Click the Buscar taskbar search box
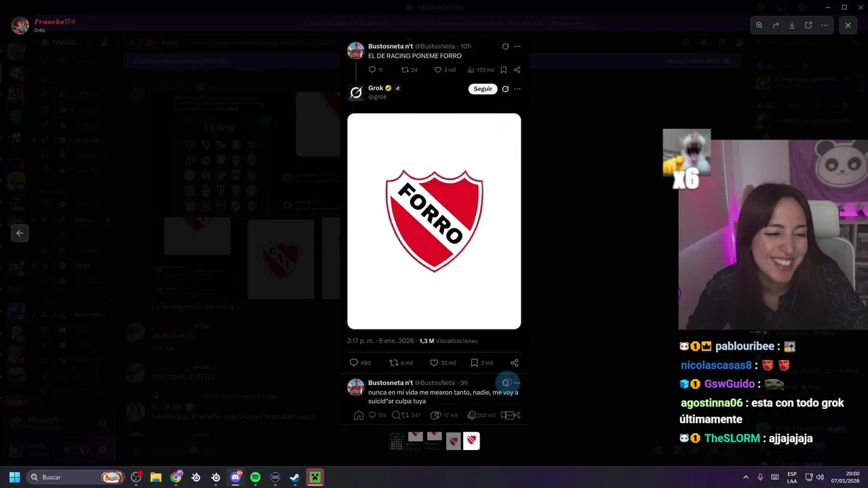 tap(76, 477)
